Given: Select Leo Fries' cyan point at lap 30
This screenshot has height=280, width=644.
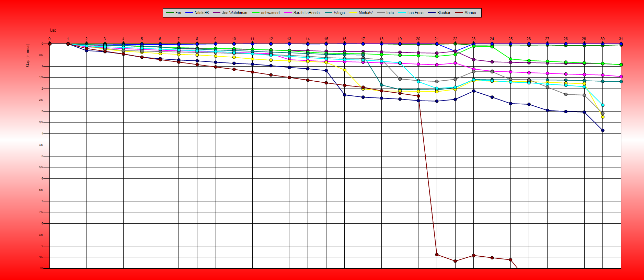Looking at the screenshot, I should tap(602, 105).
